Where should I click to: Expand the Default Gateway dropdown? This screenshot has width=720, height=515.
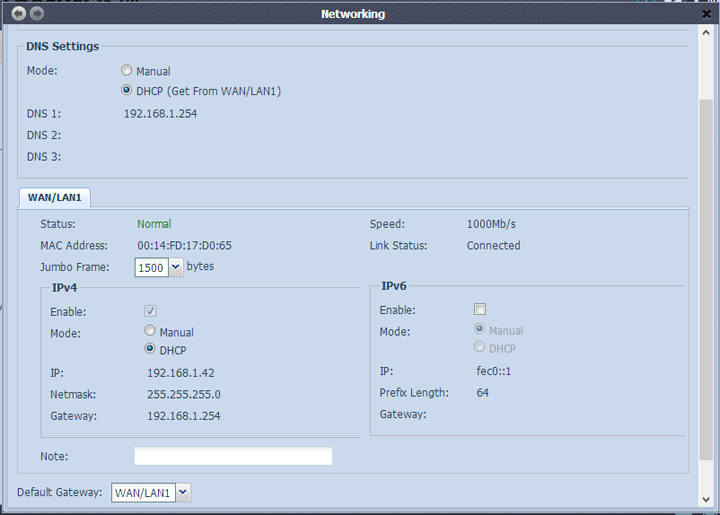tap(151, 492)
